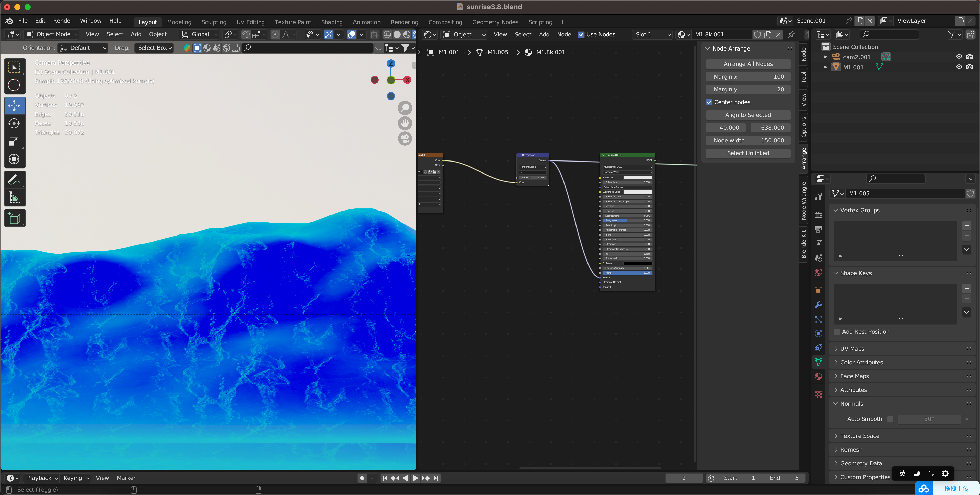Open the Material properties tab icon
Screen dimensions: 980x495
coord(818,376)
